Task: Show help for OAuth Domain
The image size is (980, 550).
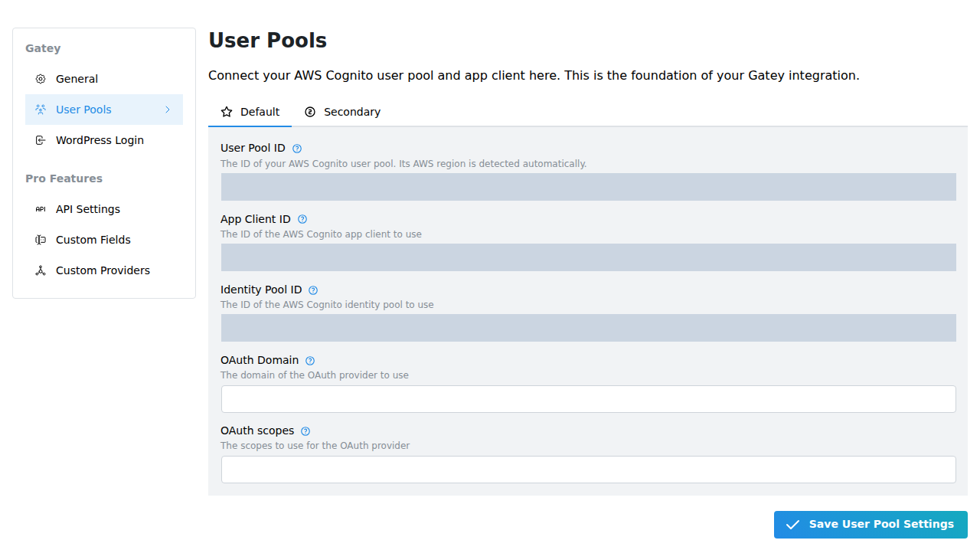Action: 310,361
